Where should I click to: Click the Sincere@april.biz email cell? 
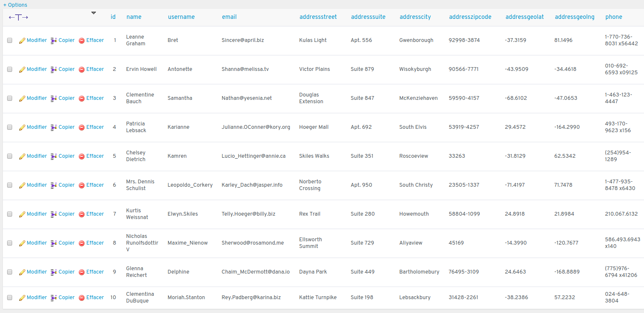click(243, 40)
